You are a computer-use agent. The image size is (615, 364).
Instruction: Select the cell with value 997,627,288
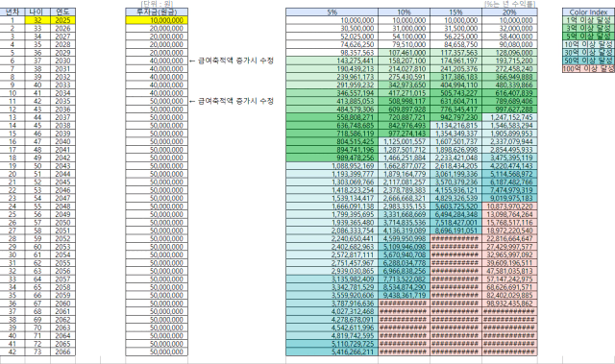point(509,109)
